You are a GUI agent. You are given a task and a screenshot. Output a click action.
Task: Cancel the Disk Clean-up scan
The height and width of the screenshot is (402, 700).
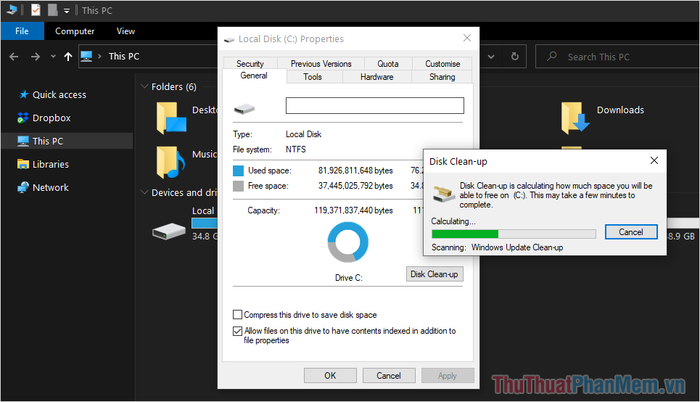point(631,232)
